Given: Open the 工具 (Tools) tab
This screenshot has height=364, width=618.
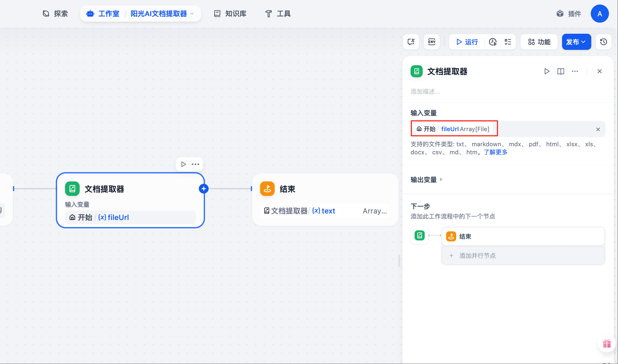Looking at the screenshot, I should coord(278,14).
